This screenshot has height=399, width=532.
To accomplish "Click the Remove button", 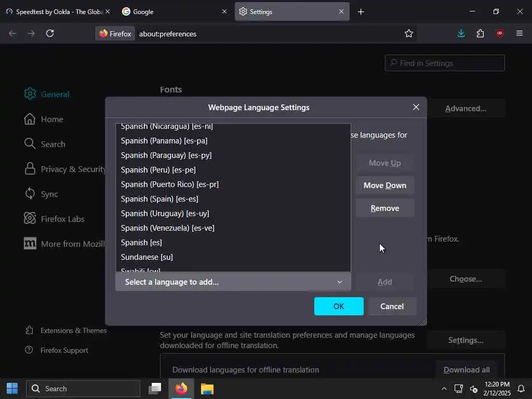I will 385,208.
